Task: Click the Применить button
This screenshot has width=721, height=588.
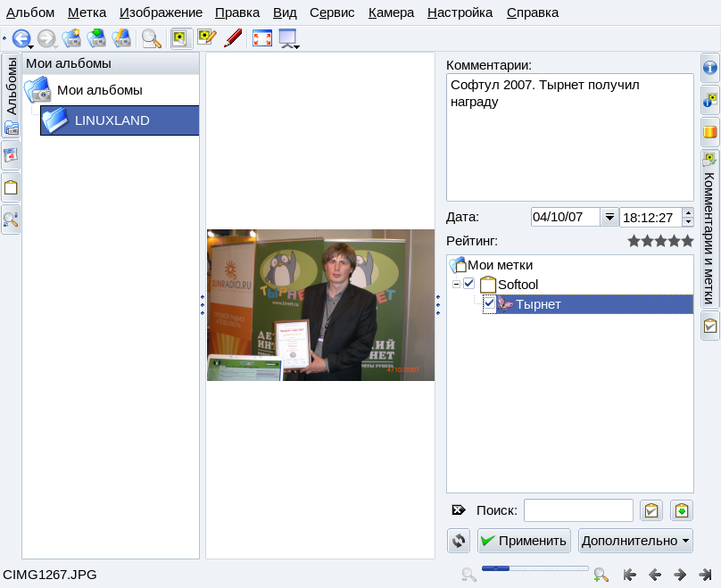Action: click(524, 541)
